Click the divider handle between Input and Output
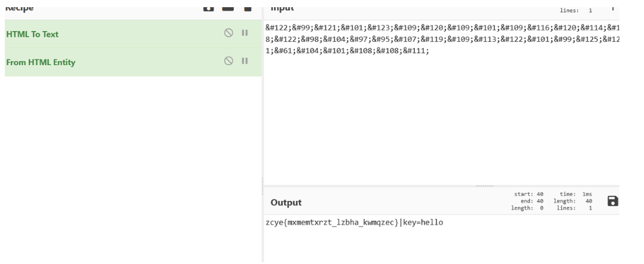Viewport: 644px width, 264px height. tap(484, 185)
